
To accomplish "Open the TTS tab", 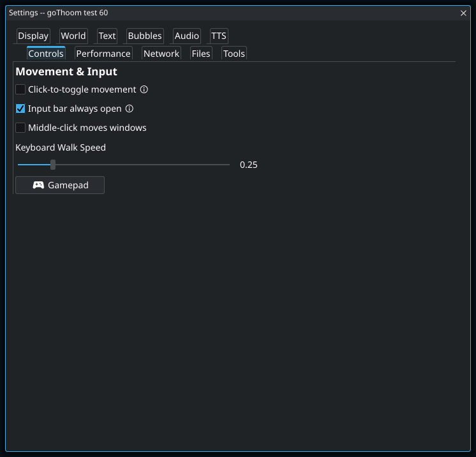I will pyautogui.click(x=219, y=36).
